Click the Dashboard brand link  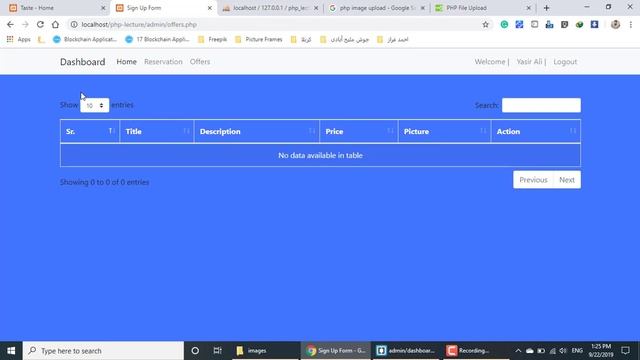(82, 62)
